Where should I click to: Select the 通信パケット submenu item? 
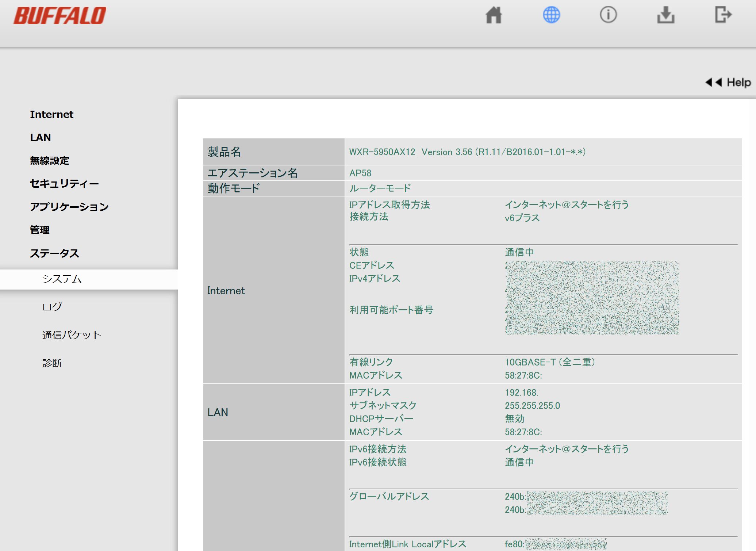coord(72,335)
